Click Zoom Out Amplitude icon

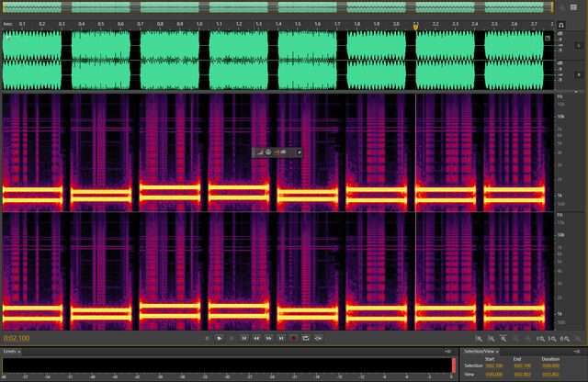[492, 339]
